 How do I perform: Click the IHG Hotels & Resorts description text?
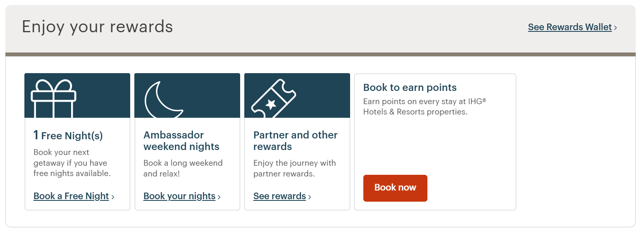425,106
